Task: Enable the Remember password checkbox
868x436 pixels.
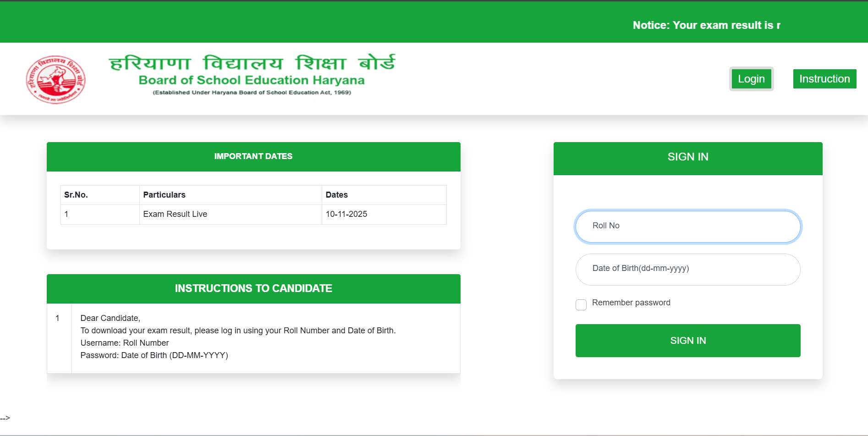Action: coord(581,305)
